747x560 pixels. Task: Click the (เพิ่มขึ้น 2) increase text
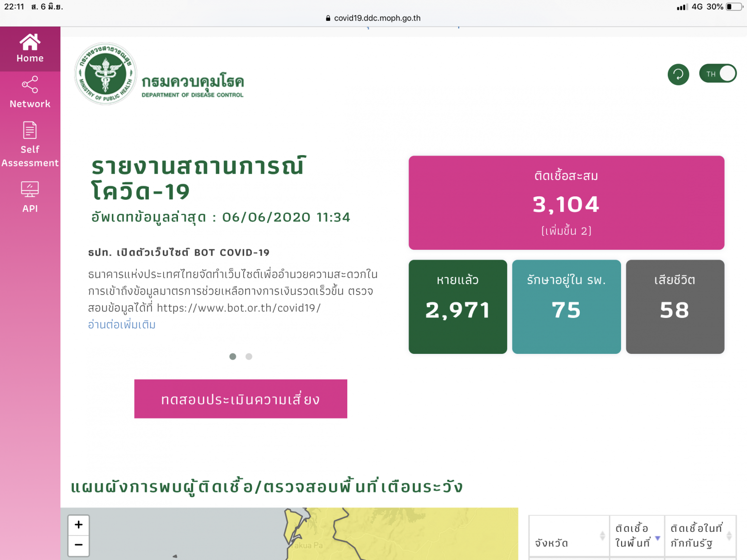click(567, 231)
